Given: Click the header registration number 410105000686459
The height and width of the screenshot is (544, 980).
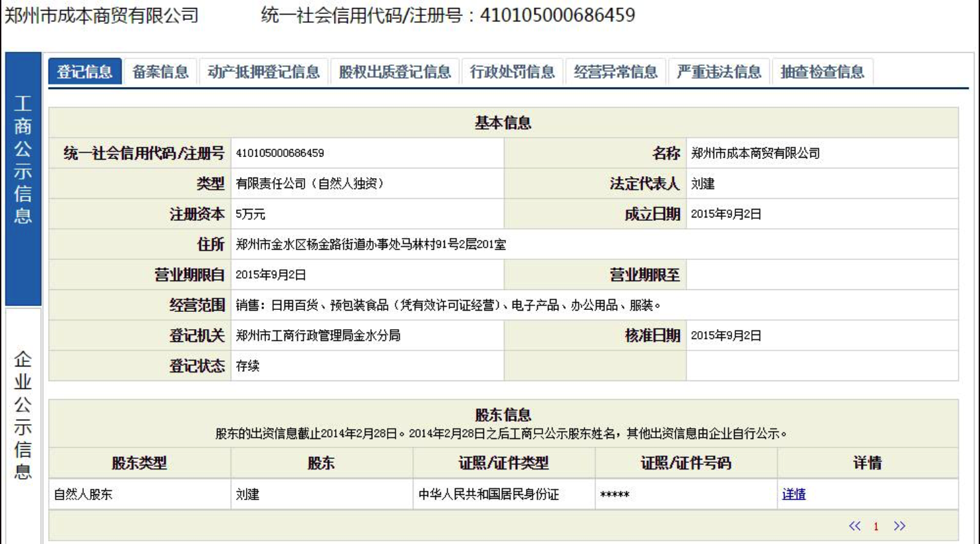Looking at the screenshot, I should [557, 15].
